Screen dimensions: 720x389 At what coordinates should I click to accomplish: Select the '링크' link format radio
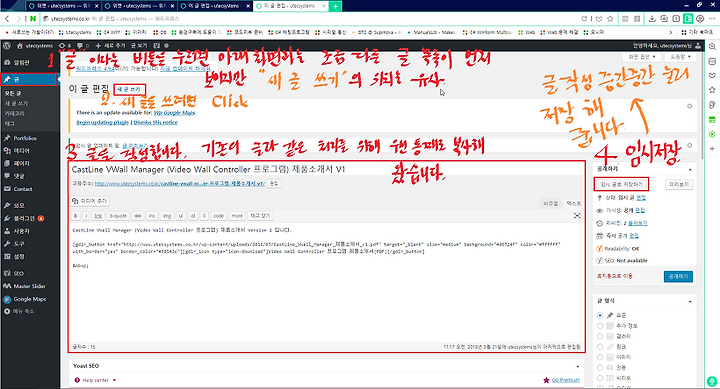[x=600, y=347]
